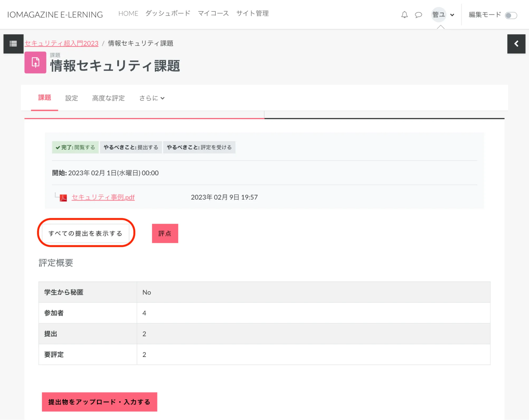Click the IOMAGAZINE E-LERNING site logo
The height and width of the screenshot is (420, 529).
pos(55,15)
